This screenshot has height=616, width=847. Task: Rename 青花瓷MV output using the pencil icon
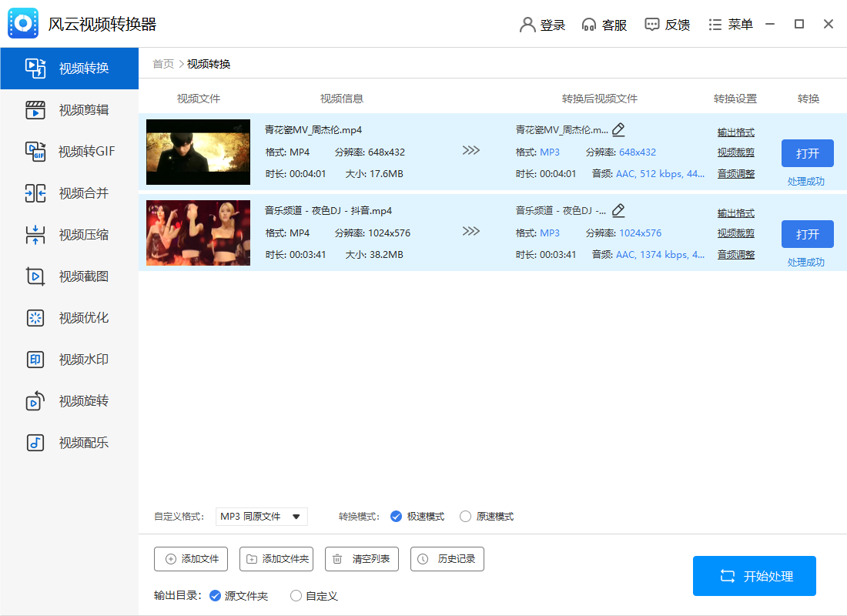pyautogui.click(x=618, y=130)
